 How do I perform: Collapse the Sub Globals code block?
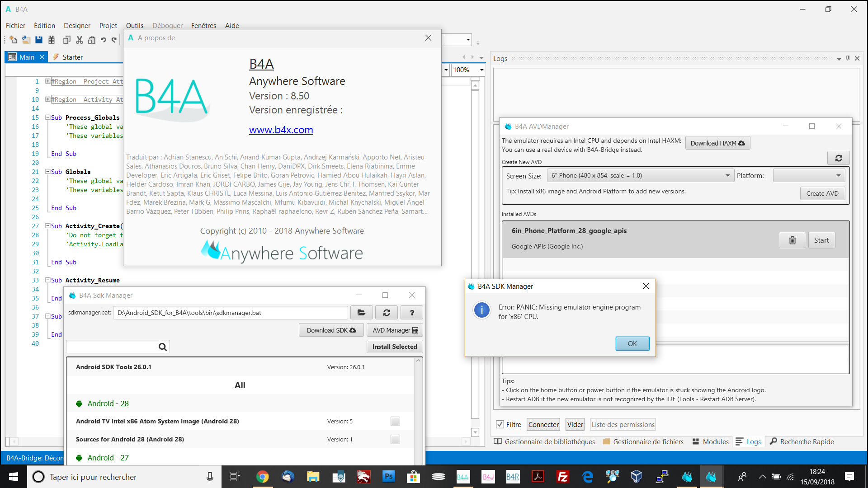(48, 172)
